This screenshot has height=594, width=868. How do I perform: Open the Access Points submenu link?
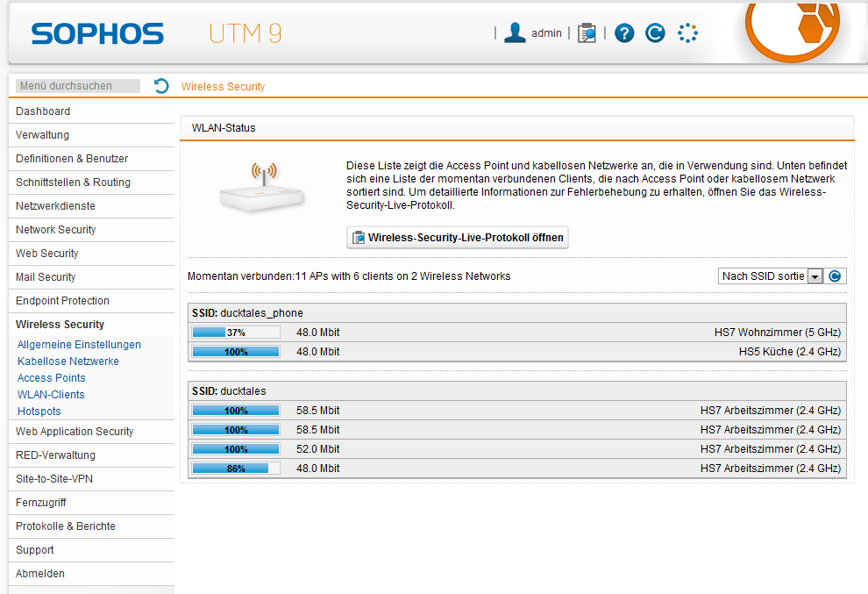52,378
